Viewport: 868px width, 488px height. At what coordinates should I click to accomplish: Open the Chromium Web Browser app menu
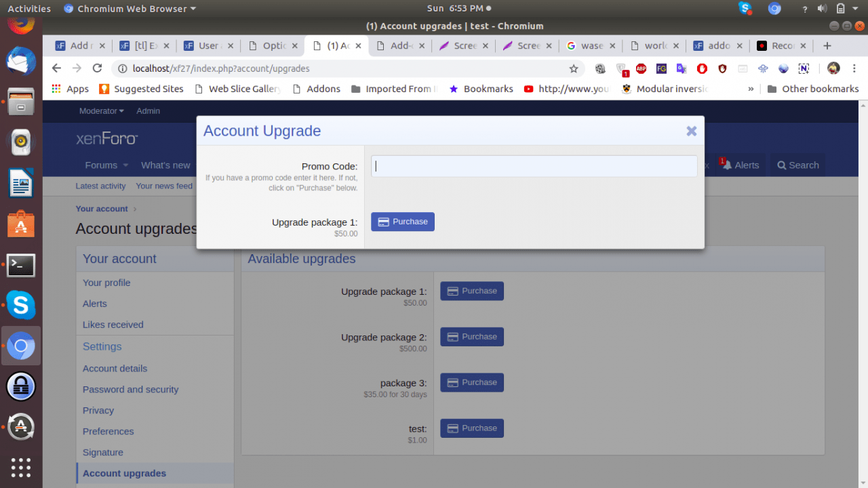tap(130, 9)
